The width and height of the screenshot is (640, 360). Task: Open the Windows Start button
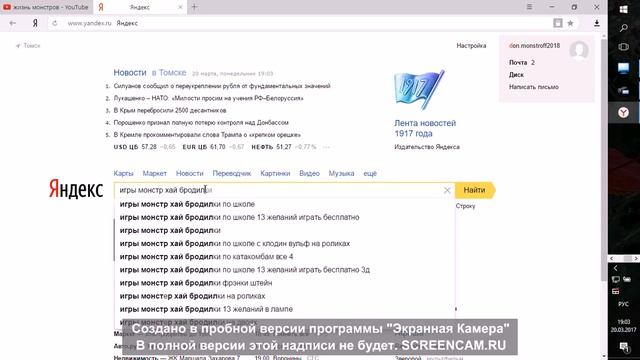point(623,9)
